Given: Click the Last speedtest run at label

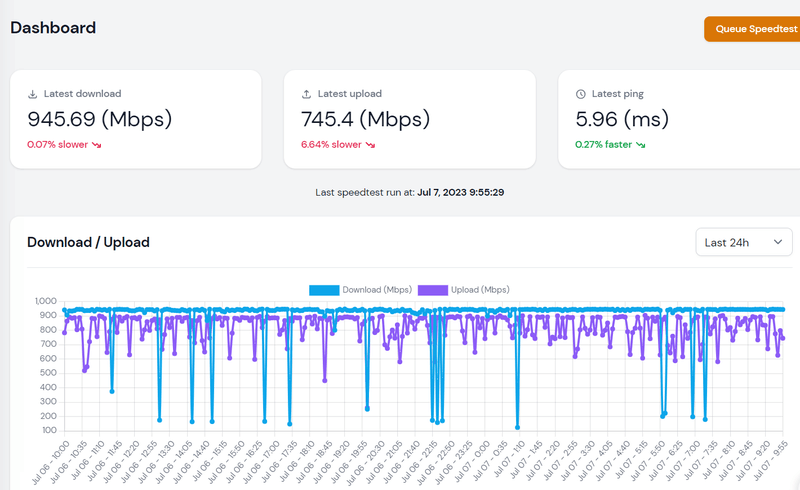Looking at the screenshot, I should tap(365, 192).
